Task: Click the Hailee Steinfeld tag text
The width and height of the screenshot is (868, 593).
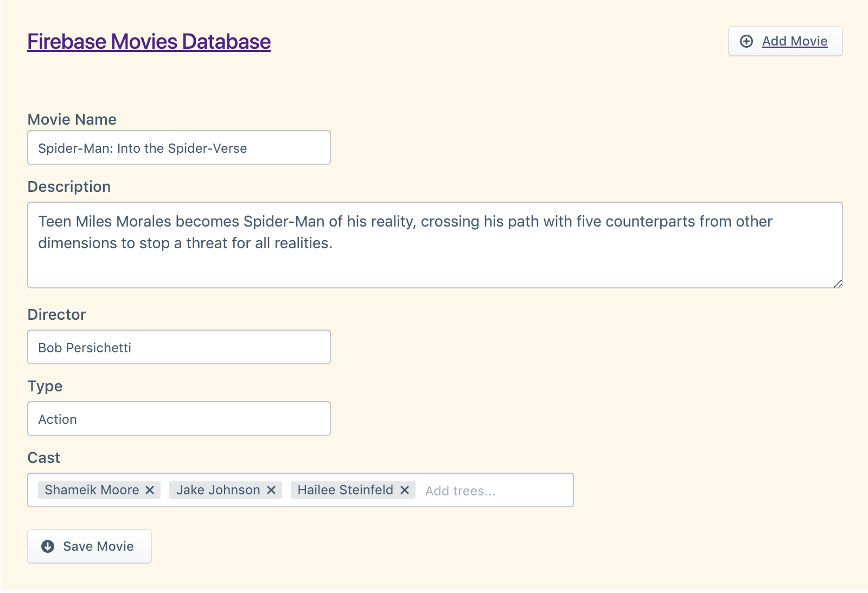Action: click(345, 490)
